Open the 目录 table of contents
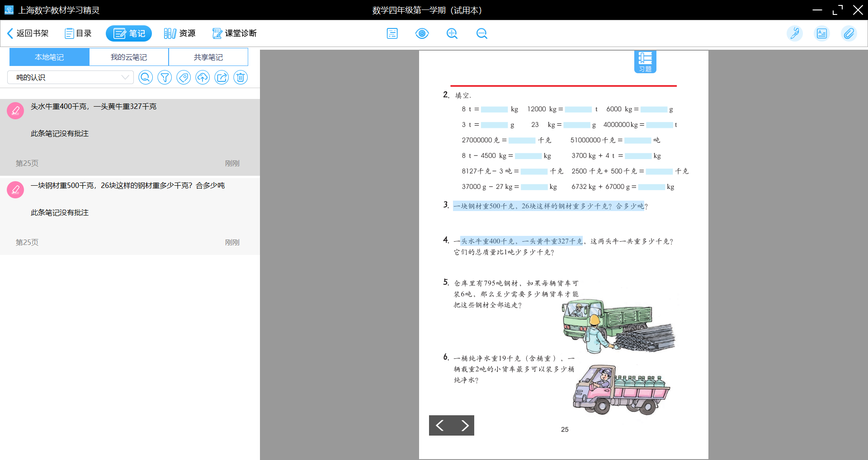This screenshot has width=868, height=460. pyautogui.click(x=78, y=33)
